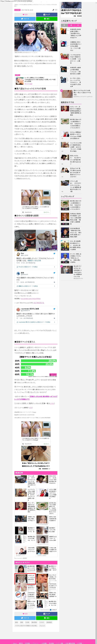Click Twitter bird icon on Pon's tweet

point(54,253)
